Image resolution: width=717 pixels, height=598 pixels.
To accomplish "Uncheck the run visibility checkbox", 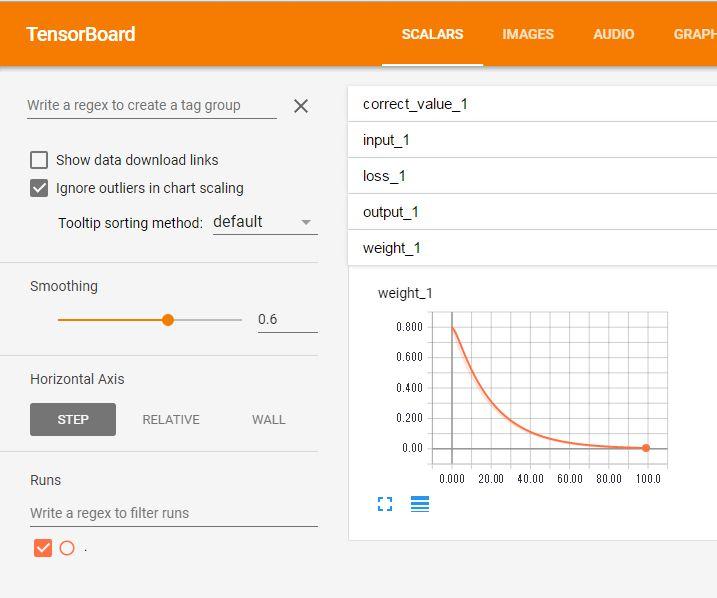I will click(42, 548).
